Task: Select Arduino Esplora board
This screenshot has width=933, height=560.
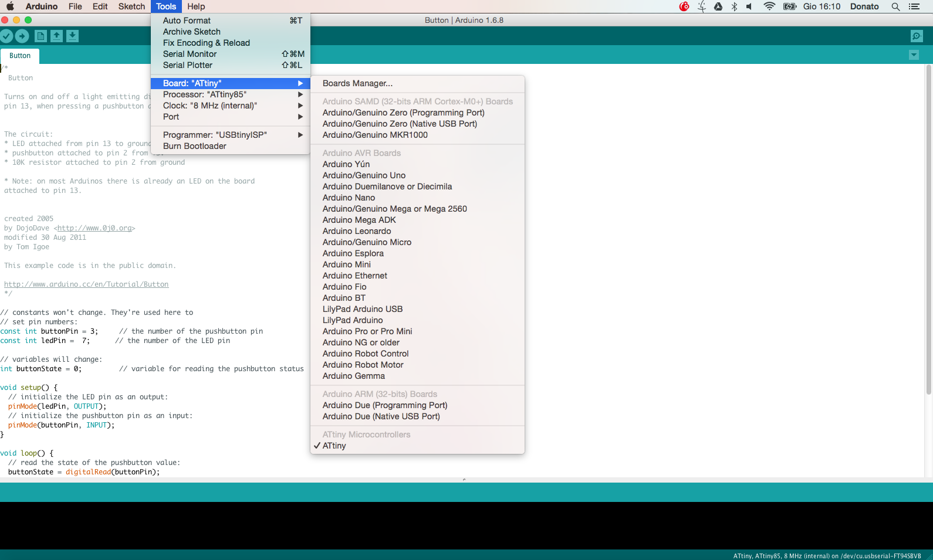Action: 417,253
